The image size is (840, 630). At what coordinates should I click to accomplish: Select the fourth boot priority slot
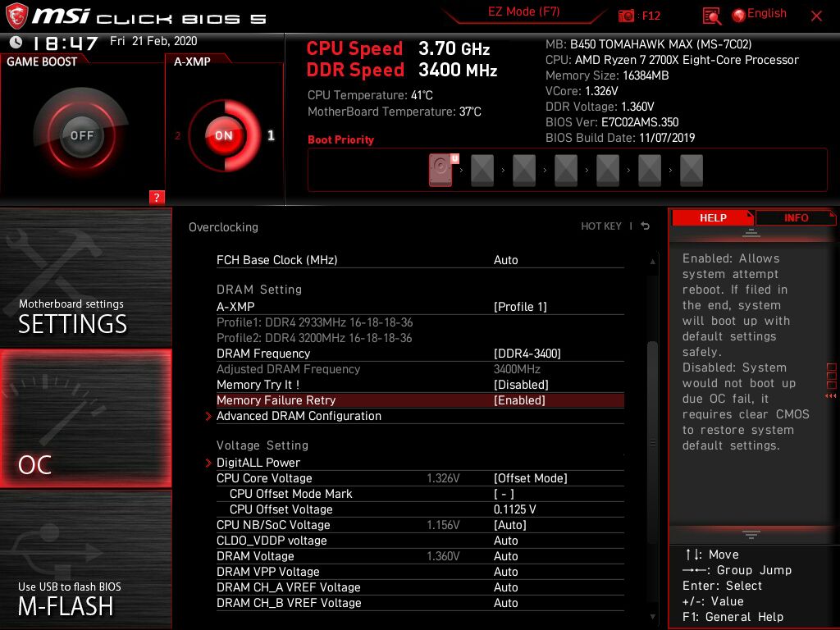566,171
